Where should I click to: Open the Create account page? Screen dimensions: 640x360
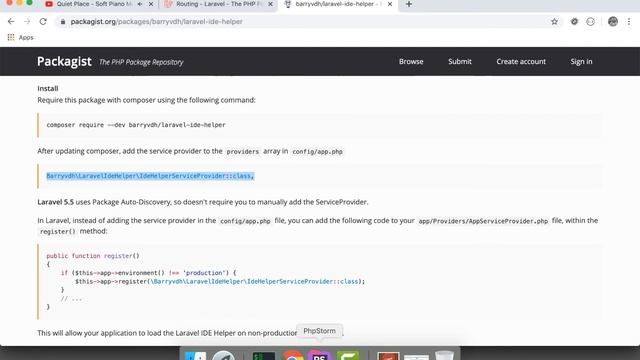pos(521,62)
